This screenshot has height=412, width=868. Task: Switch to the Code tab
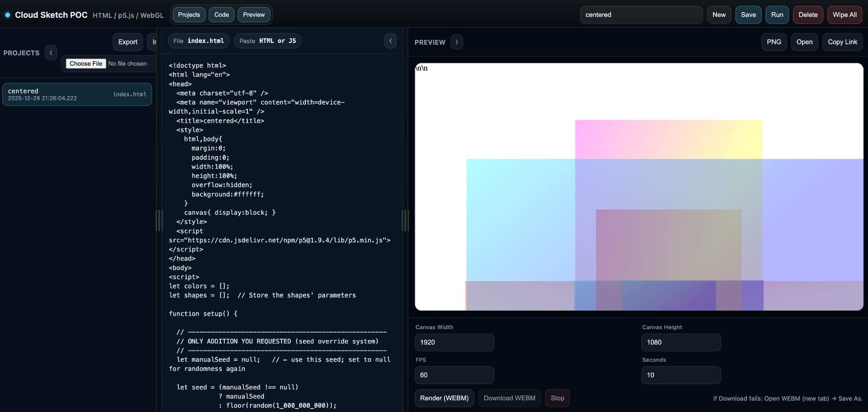click(221, 15)
